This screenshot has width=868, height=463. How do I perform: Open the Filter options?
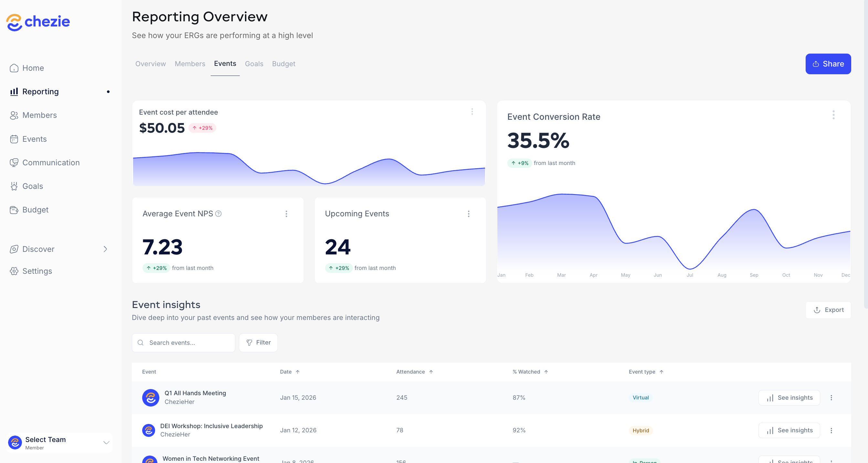point(258,343)
